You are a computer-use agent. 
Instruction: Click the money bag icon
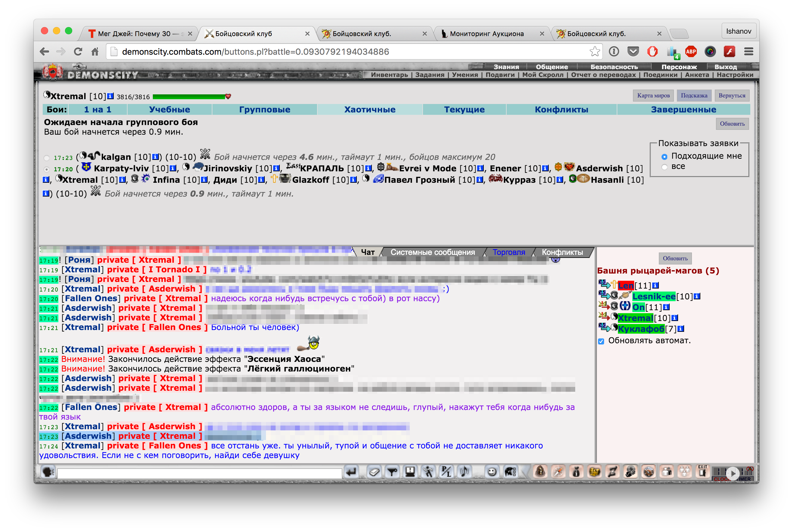point(576,472)
